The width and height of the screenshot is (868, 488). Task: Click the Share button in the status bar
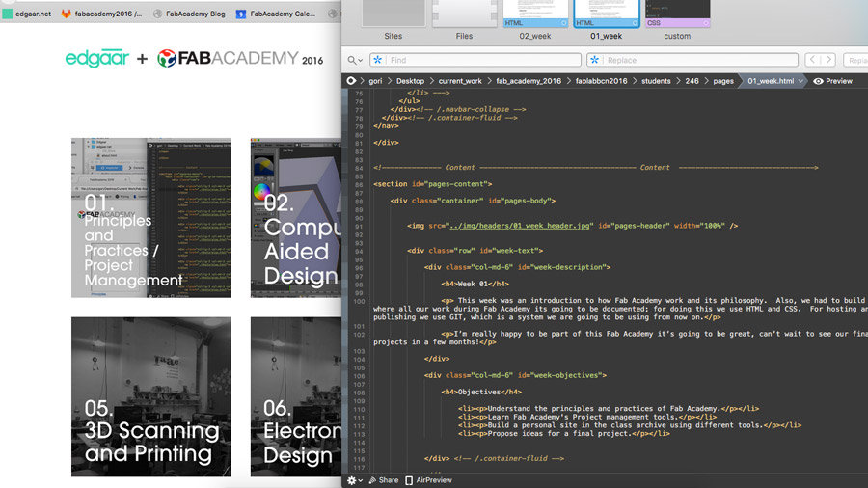pos(383,480)
